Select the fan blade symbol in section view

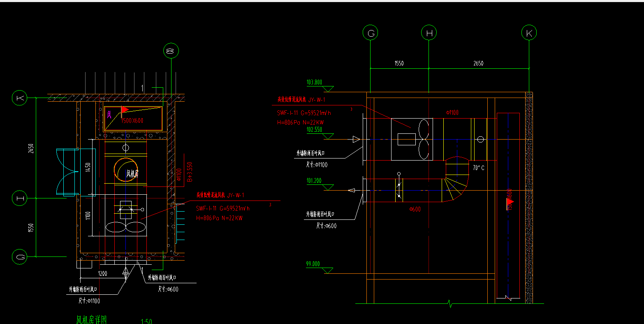pos(423,139)
